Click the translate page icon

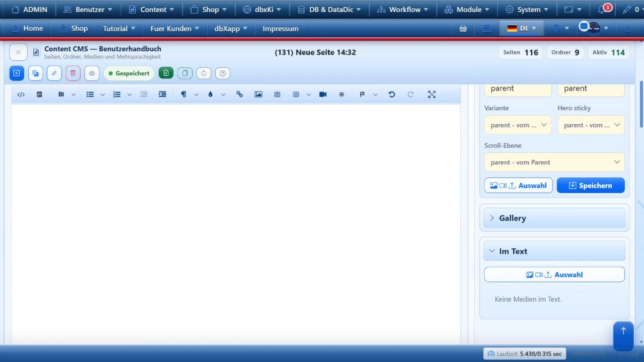click(x=35, y=73)
